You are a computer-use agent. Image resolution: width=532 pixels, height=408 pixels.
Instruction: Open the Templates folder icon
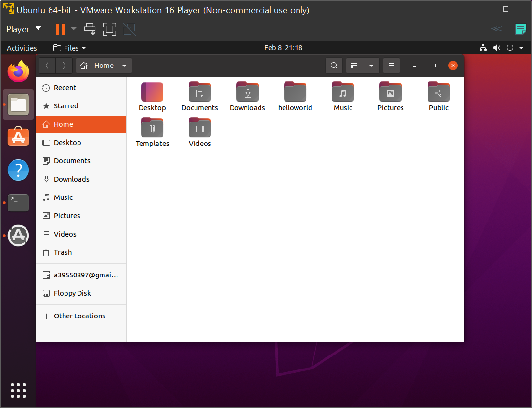152,128
